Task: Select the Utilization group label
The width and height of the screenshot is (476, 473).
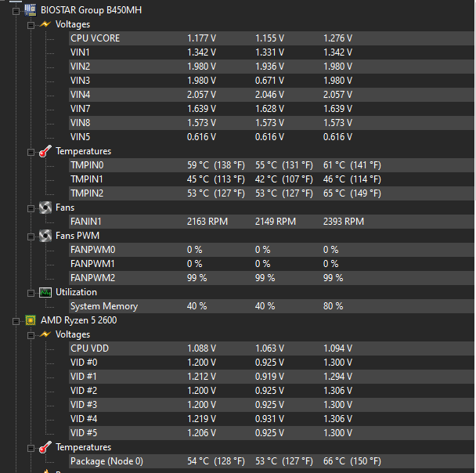Action: (x=76, y=292)
